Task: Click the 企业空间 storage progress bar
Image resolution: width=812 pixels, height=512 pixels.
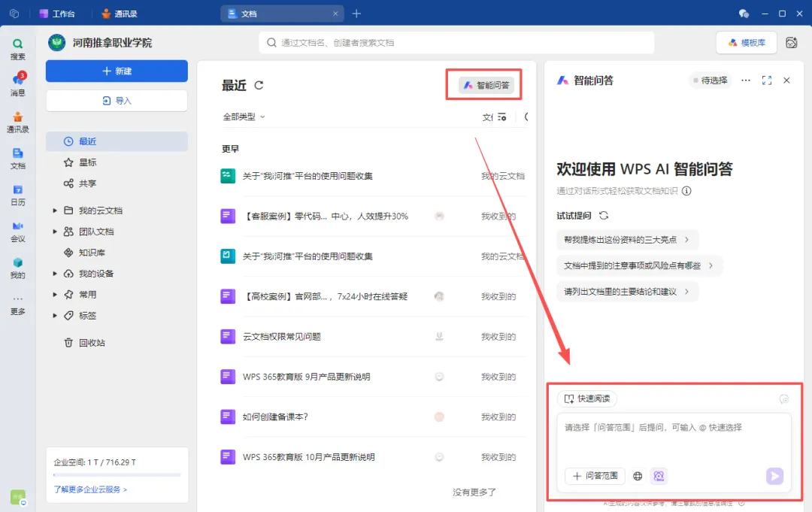Action: [117, 474]
